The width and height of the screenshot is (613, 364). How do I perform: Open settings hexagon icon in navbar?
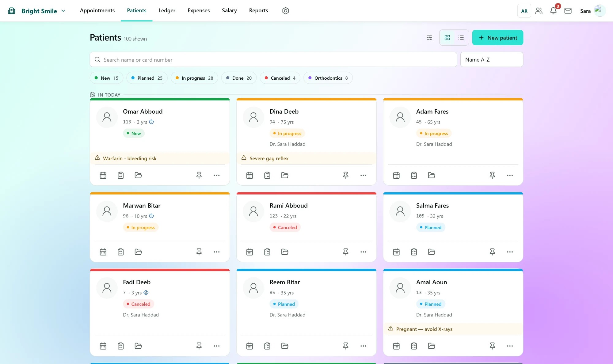[x=286, y=11]
